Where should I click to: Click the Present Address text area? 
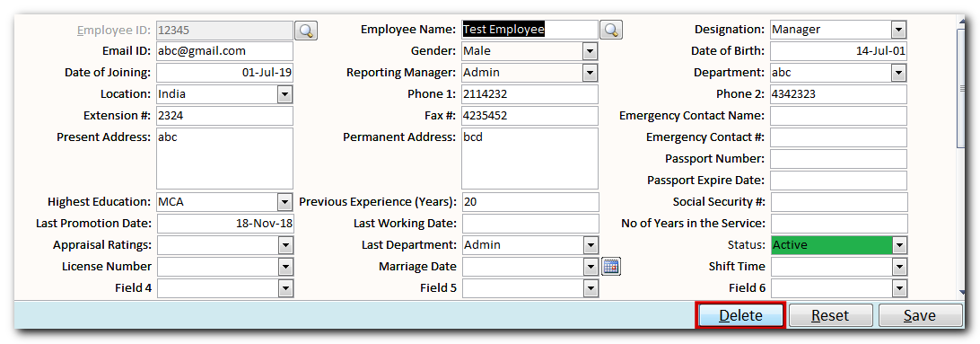[224, 159]
